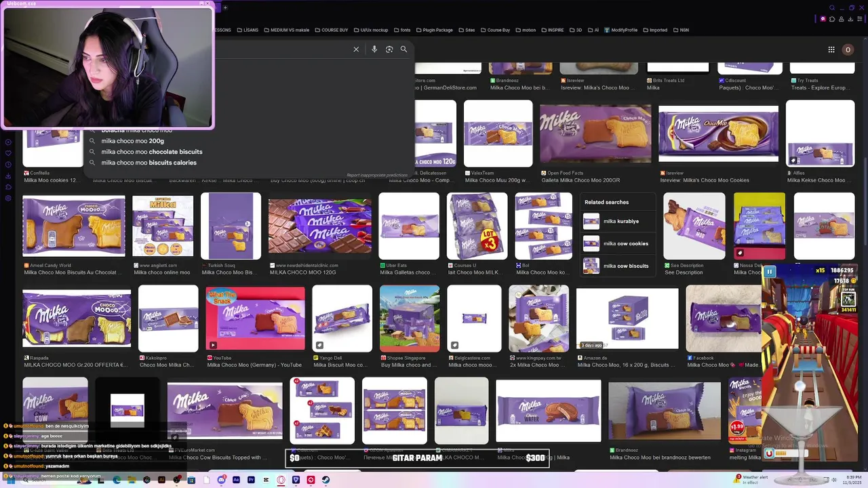
Task: Open the Open Food Facts Galleta Milka image
Action: pyautogui.click(x=595, y=134)
